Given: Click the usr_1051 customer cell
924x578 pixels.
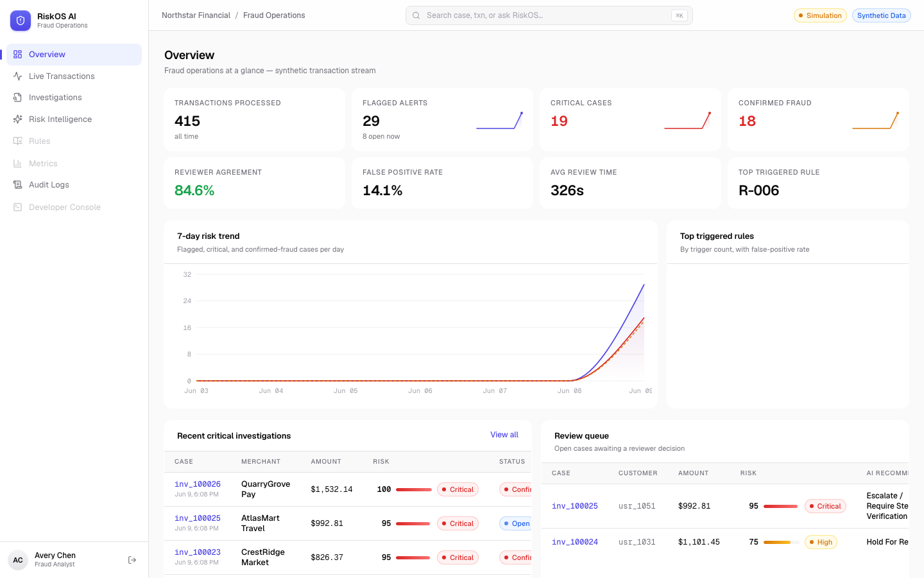Looking at the screenshot, I should (637, 506).
